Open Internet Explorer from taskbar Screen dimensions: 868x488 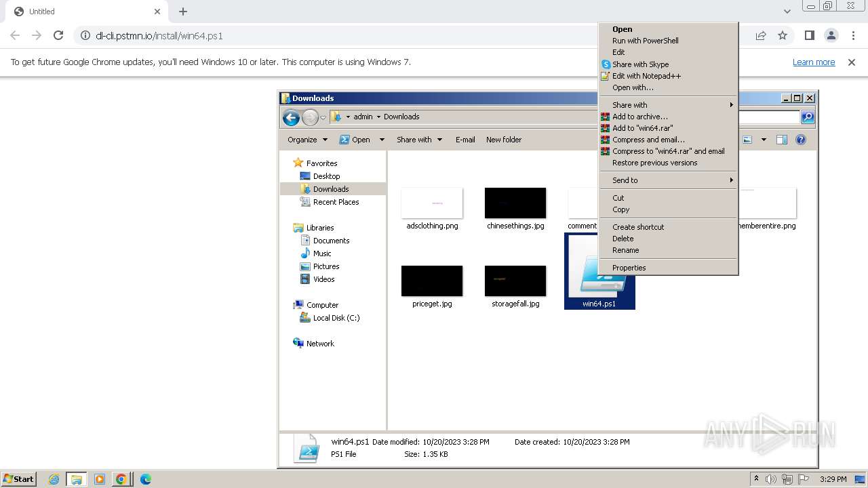pos(54,479)
